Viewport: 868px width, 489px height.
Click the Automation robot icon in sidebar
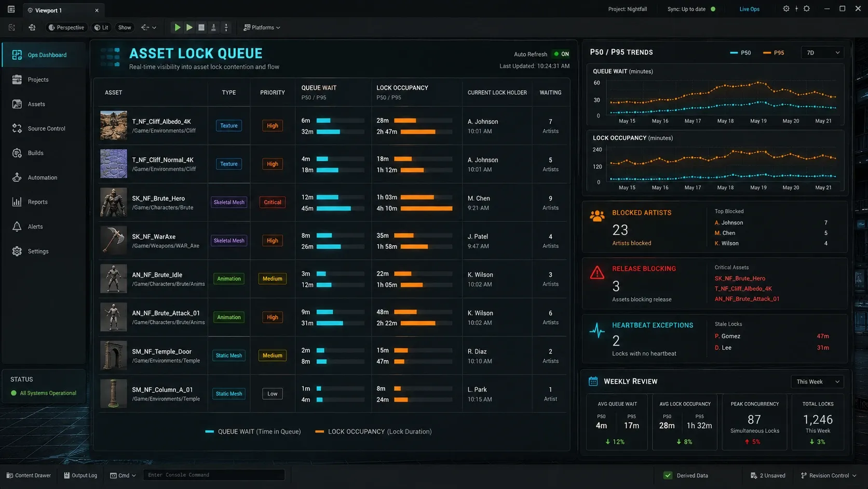tap(17, 177)
